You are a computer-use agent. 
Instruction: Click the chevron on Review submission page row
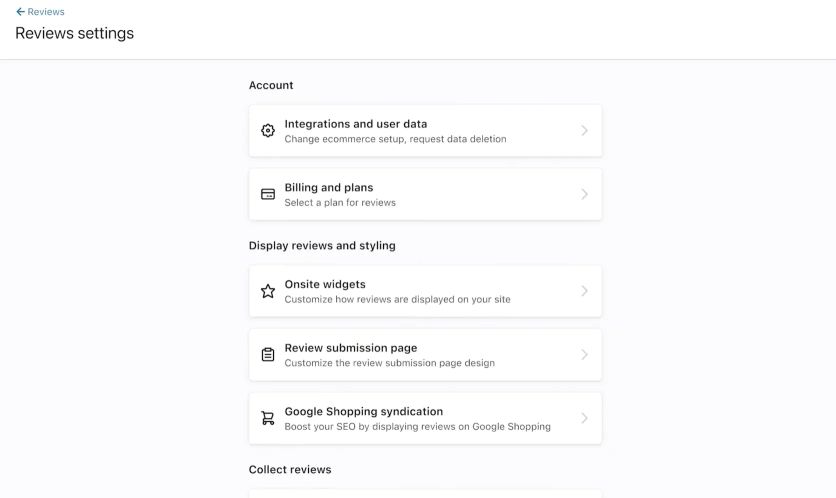584,355
